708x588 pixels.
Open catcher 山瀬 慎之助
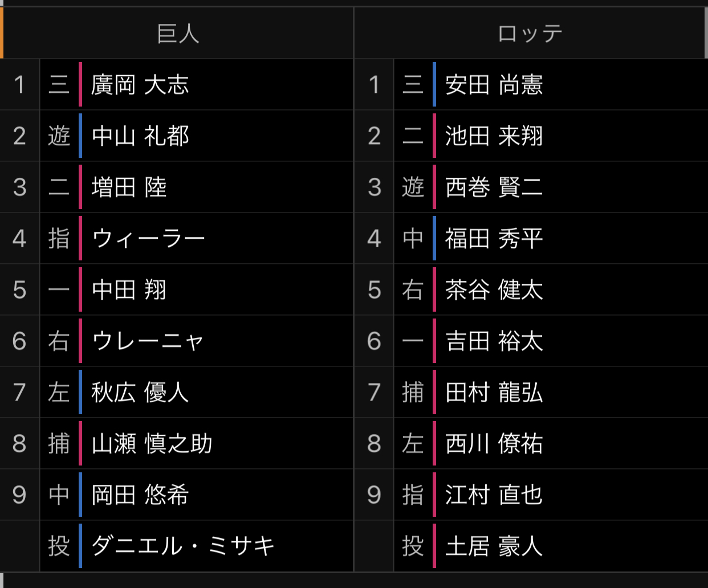pos(152,444)
